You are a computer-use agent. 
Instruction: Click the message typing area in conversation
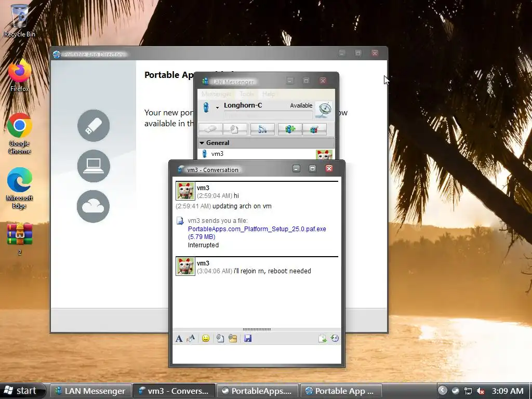[257, 354]
